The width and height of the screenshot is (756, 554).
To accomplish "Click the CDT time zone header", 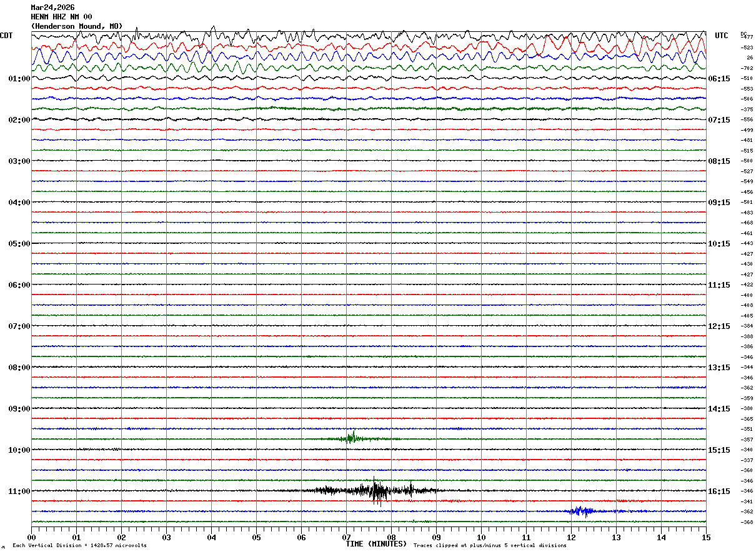I will click(x=6, y=36).
